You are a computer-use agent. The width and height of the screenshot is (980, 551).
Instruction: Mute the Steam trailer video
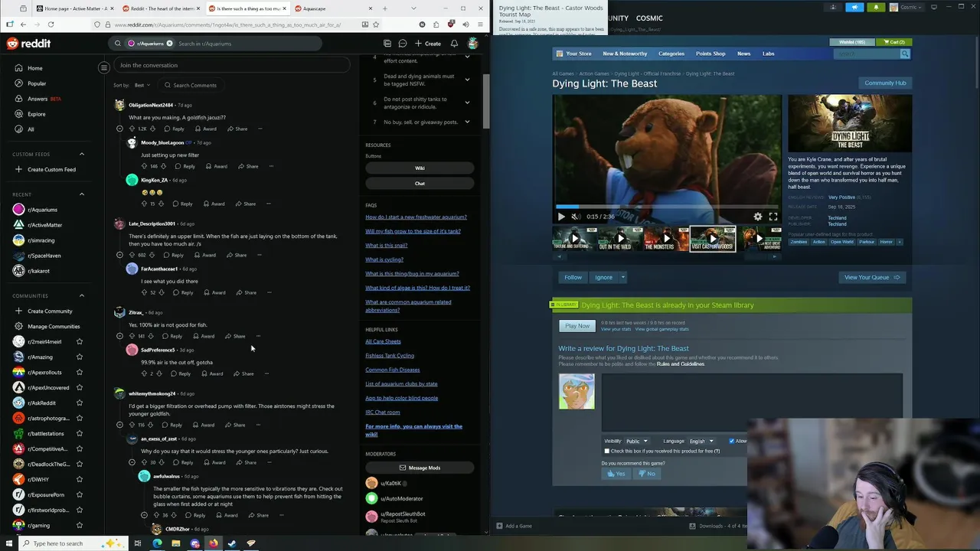point(576,217)
